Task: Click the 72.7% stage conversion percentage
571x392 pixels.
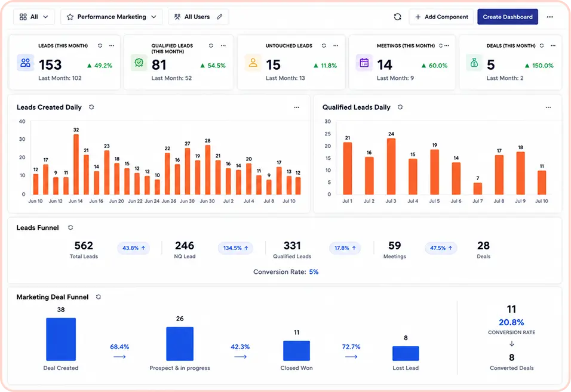Action: tap(351, 347)
